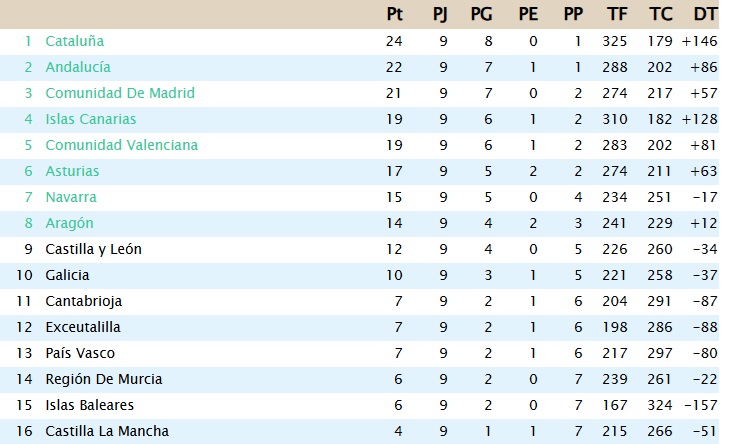Select Islas Canarias in the standings

pyautogui.click(x=90, y=119)
